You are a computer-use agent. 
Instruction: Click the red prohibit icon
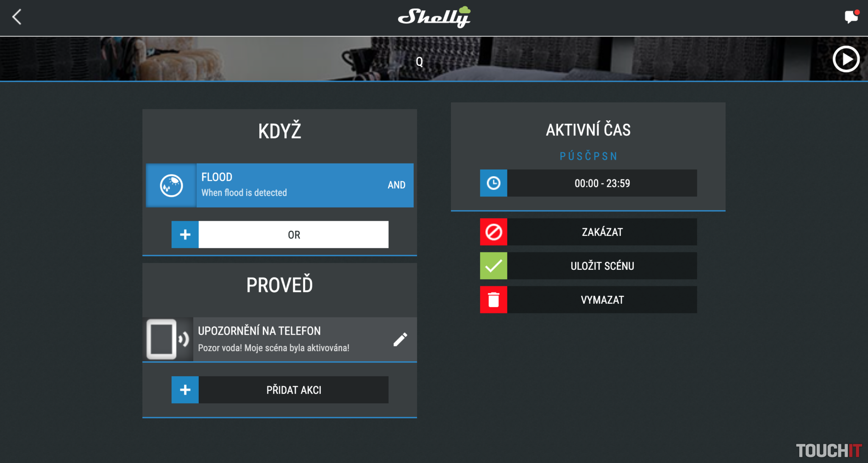(493, 232)
